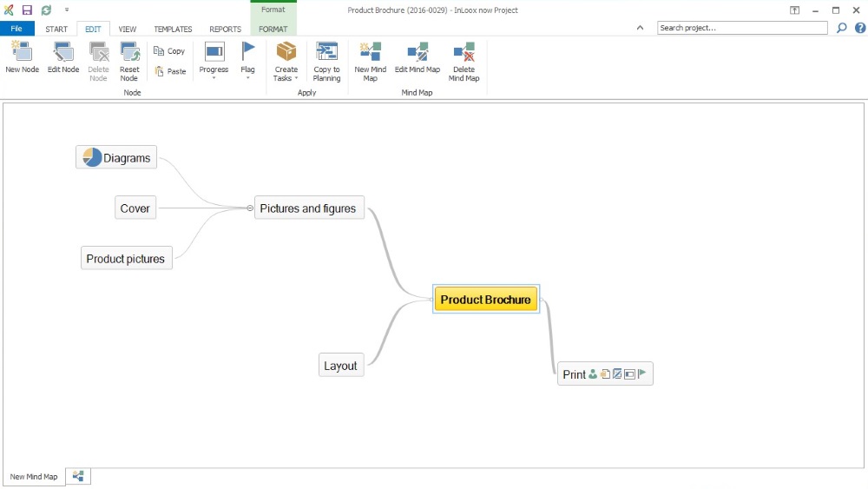This screenshot has width=868, height=489.
Task: Click the New Node icon
Action: pos(23,52)
